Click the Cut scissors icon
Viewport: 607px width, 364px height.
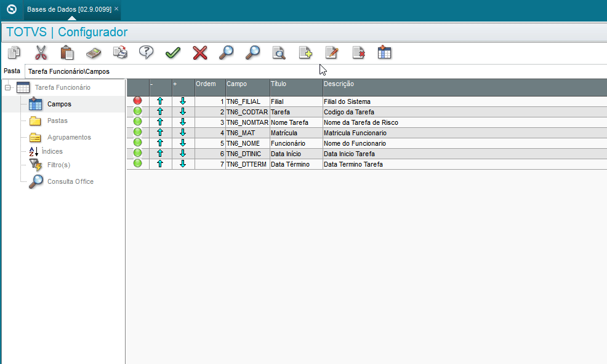[x=41, y=53]
